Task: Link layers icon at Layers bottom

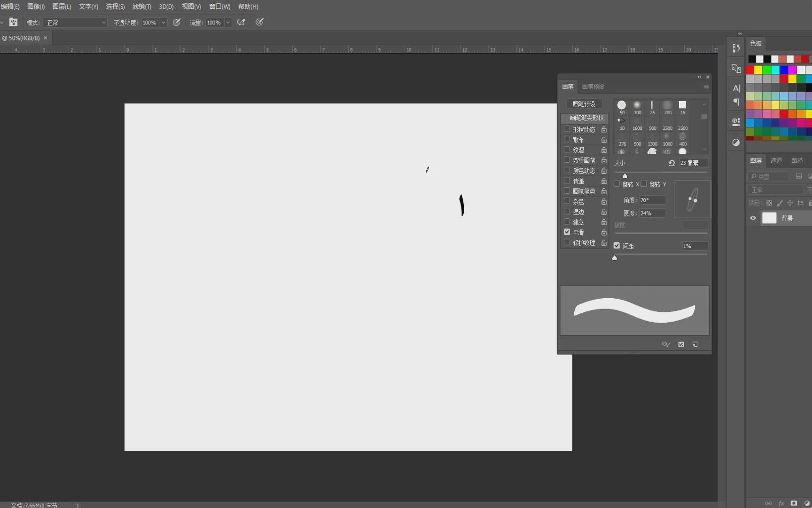Action: (768, 503)
